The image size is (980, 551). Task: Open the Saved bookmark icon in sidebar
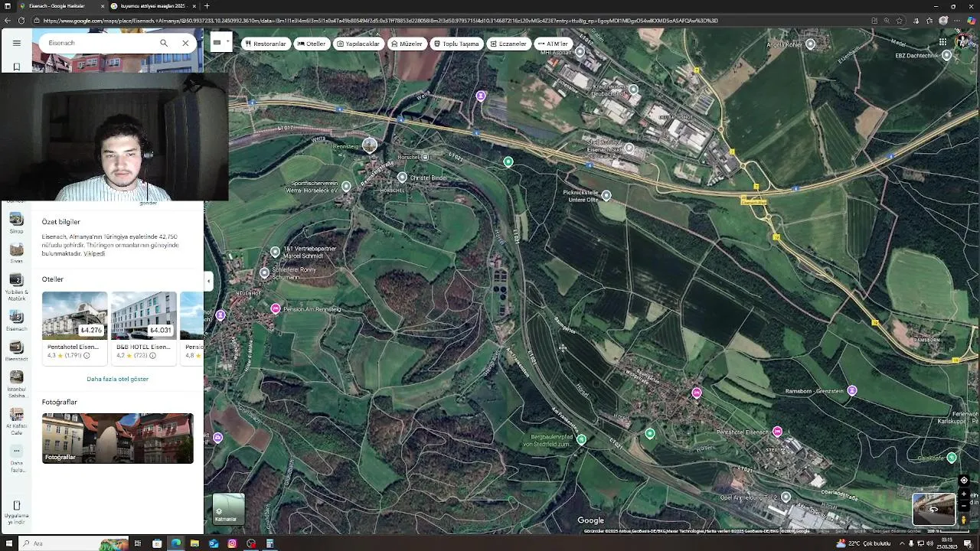click(16, 67)
